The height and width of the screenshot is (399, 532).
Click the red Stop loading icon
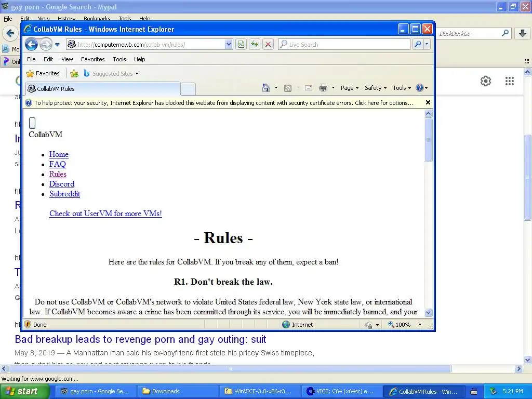point(268,45)
